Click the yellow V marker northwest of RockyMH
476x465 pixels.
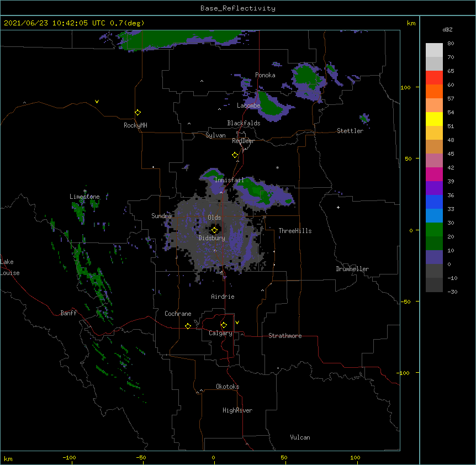[97, 102]
